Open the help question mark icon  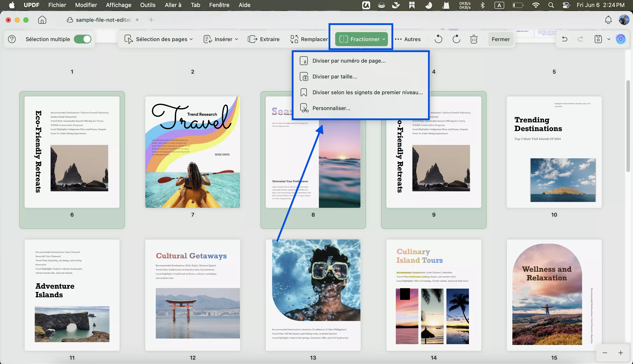12,39
